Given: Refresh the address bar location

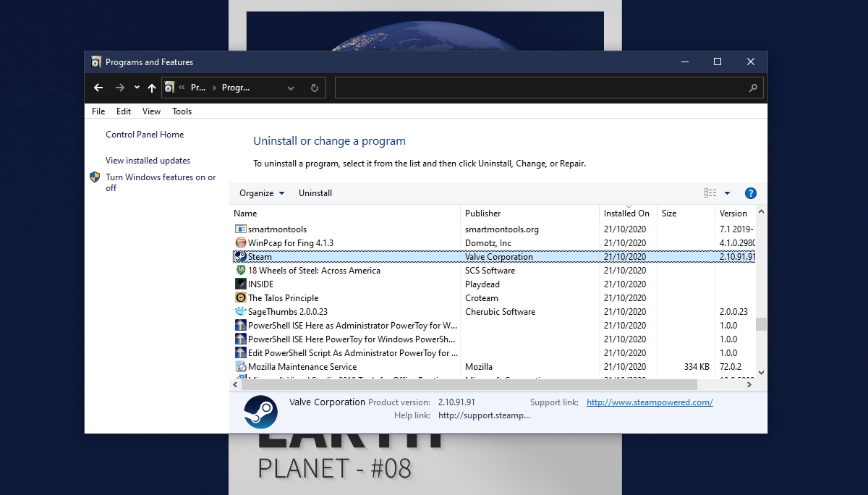Looking at the screenshot, I should (x=315, y=88).
